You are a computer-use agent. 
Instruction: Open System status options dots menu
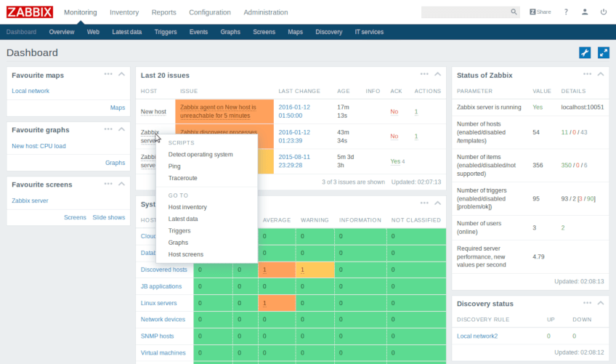(424, 203)
